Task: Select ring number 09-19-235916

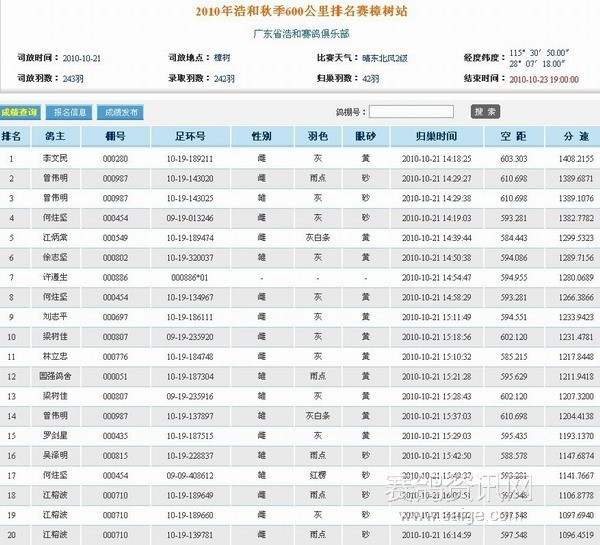Action: 190,397
